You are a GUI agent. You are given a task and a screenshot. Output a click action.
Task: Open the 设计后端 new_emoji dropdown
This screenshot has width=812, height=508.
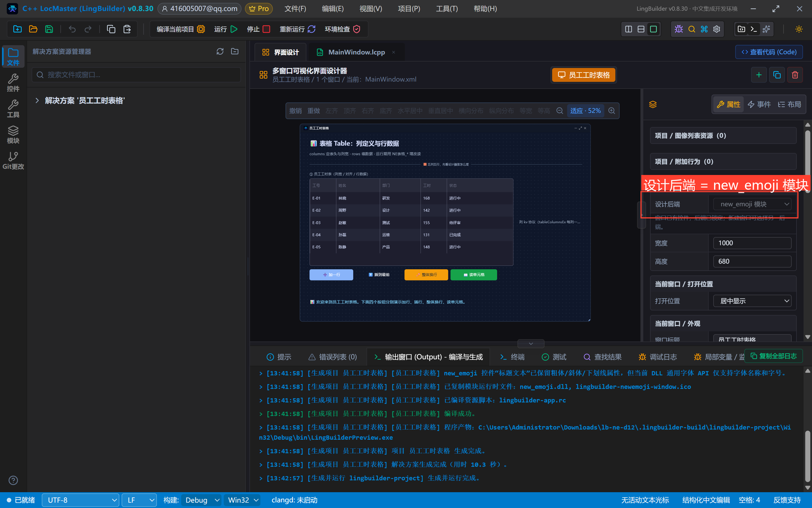click(752, 204)
